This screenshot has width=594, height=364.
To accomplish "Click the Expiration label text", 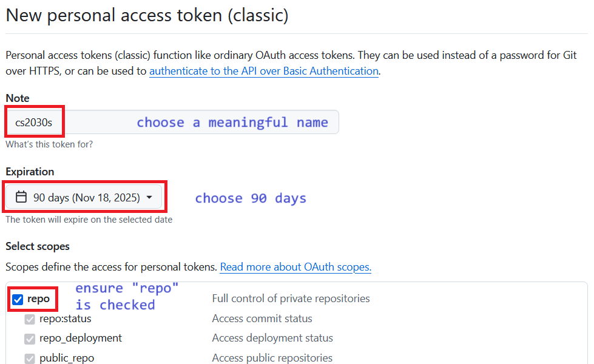I will (x=29, y=172).
